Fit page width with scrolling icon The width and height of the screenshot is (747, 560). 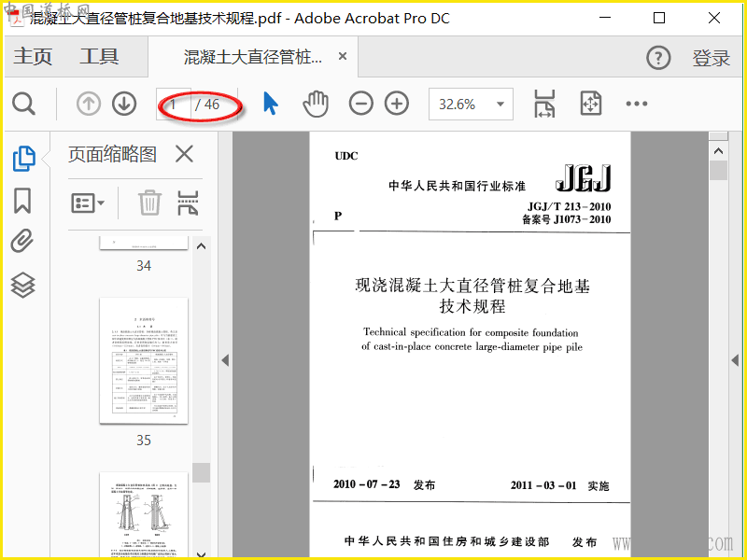[544, 104]
